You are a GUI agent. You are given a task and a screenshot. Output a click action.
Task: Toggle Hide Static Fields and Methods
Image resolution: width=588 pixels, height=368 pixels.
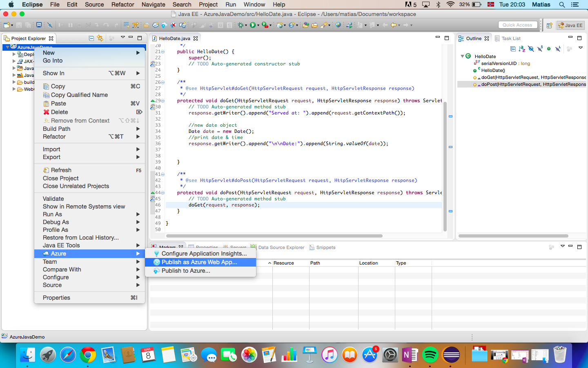tap(540, 49)
